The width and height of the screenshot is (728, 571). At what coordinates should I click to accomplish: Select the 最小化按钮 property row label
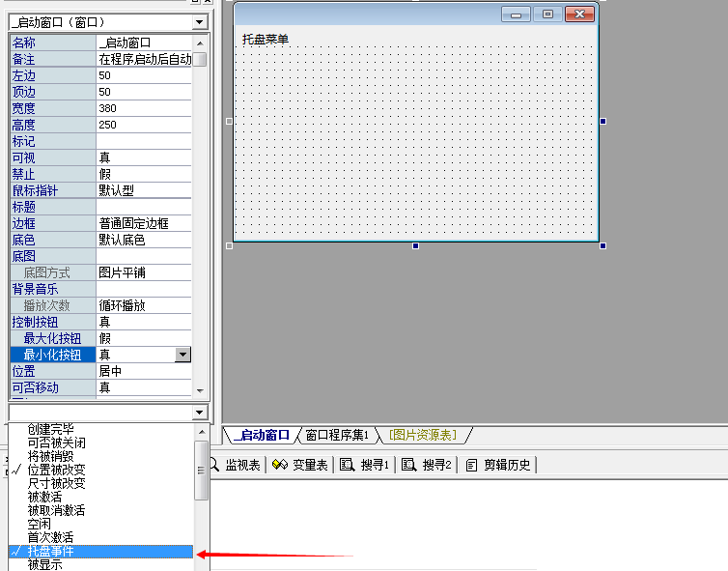53,355
